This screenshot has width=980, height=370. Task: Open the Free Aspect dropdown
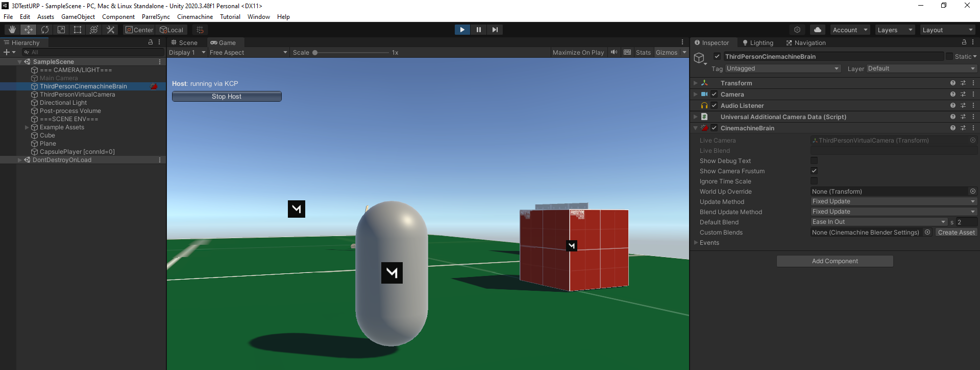point(249,52)
